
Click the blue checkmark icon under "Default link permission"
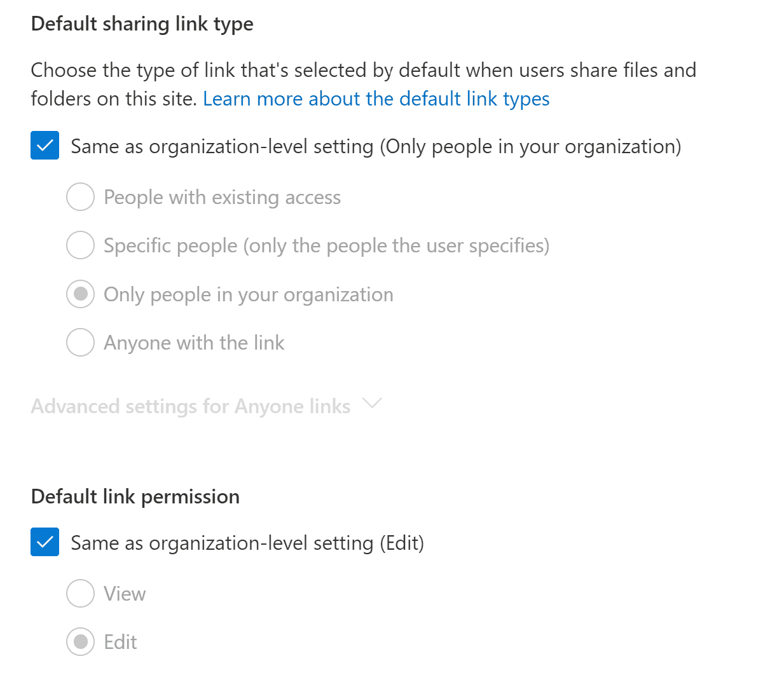coord(45,542)
